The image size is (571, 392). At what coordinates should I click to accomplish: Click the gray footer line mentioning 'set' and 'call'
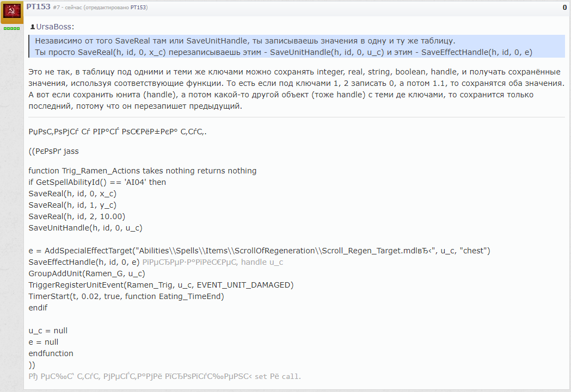click(164, 377)
